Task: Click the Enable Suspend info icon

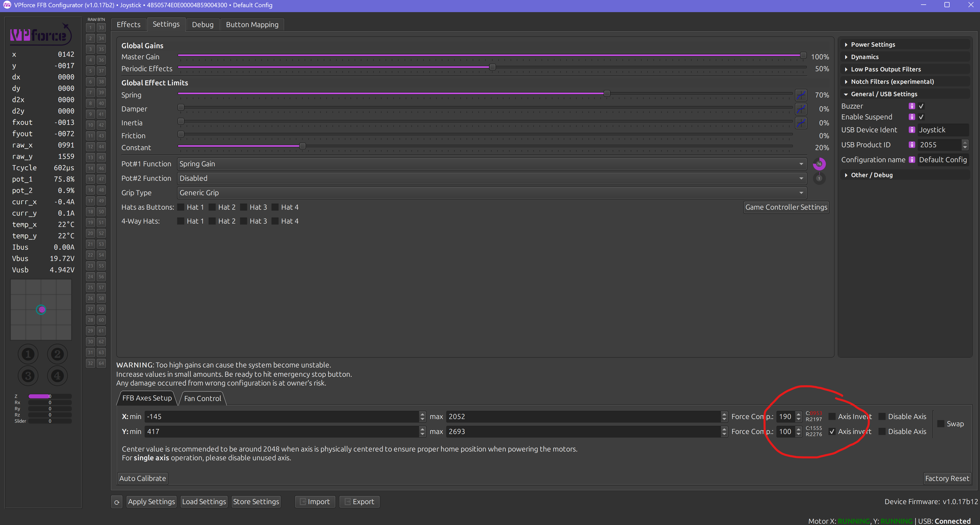Action: 911,117
